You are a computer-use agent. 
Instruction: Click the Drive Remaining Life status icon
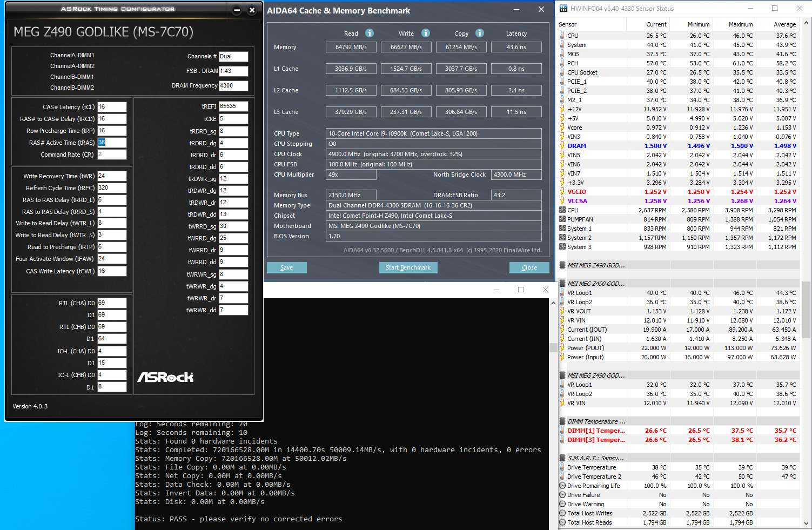point(562,486)
